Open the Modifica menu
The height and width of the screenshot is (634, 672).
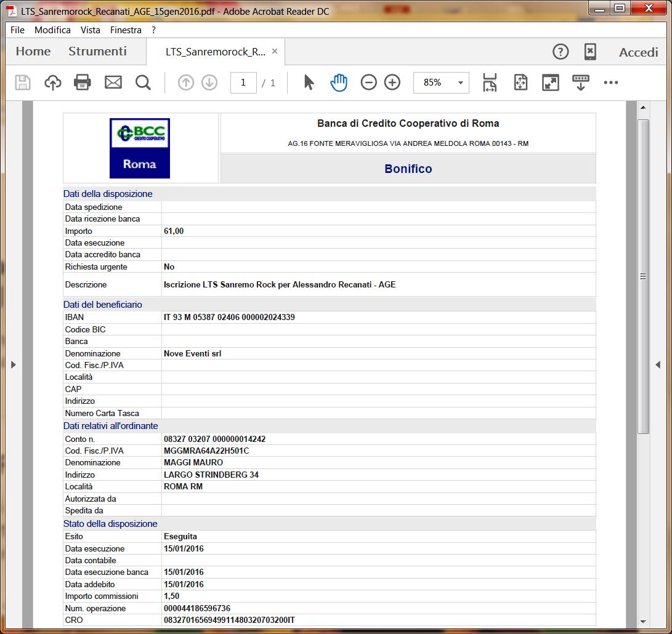pos(53,30)
